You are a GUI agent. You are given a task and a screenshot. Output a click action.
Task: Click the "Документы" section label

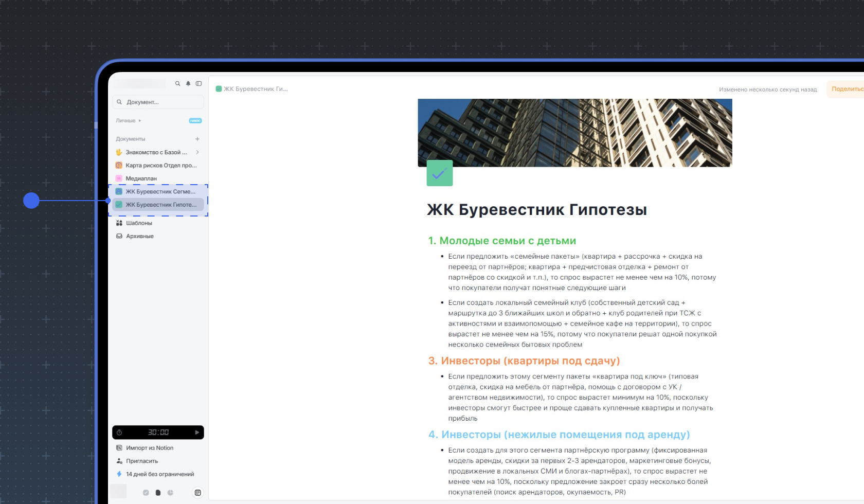pyautogui.click(x=131, y=139)
